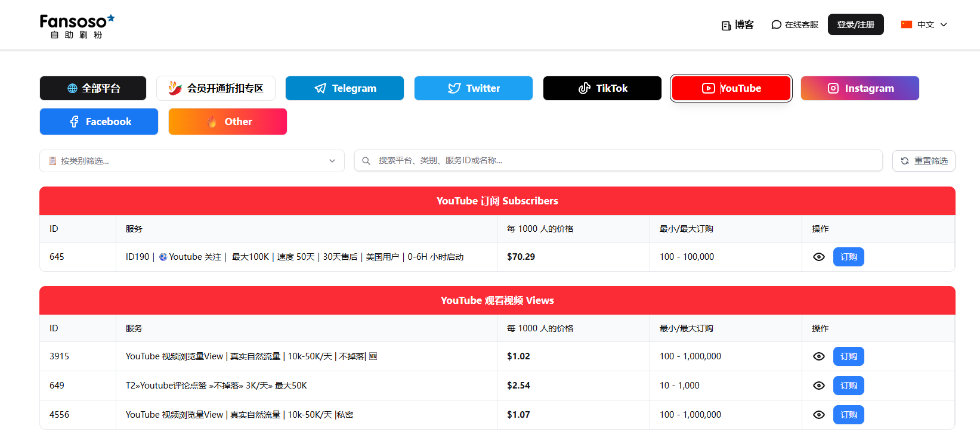View details of service 4556 via eye icon
The image size is (980, 435).
(819, 415)
